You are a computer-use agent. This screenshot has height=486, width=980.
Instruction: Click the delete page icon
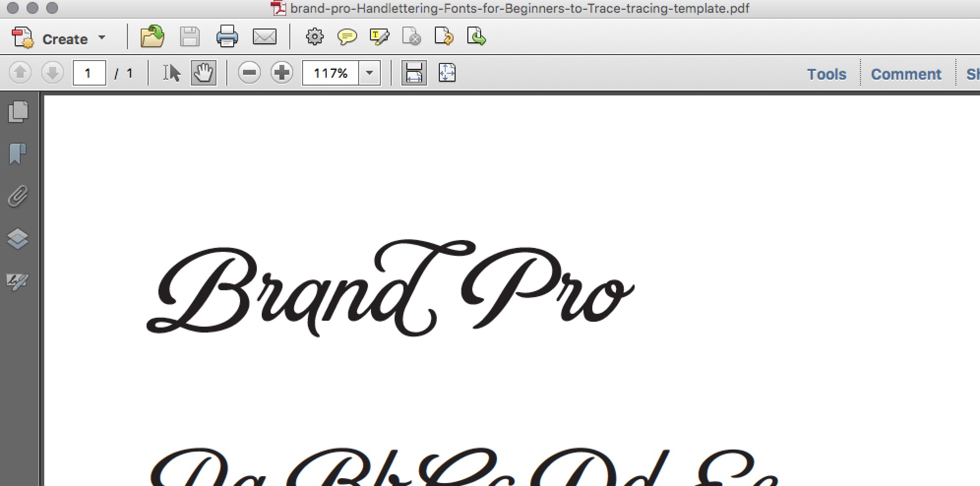[x=412, y=37]
